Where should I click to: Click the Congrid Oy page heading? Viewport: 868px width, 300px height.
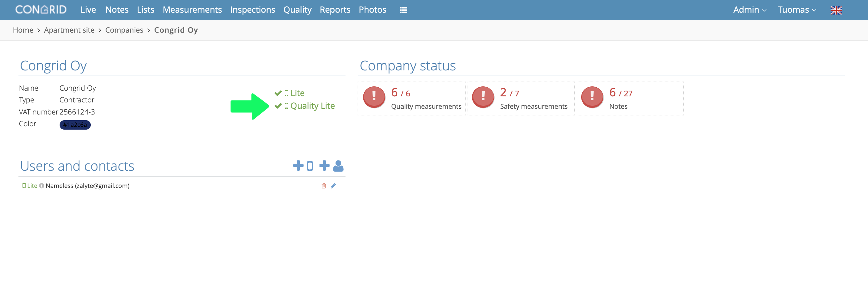coord(53,66)
